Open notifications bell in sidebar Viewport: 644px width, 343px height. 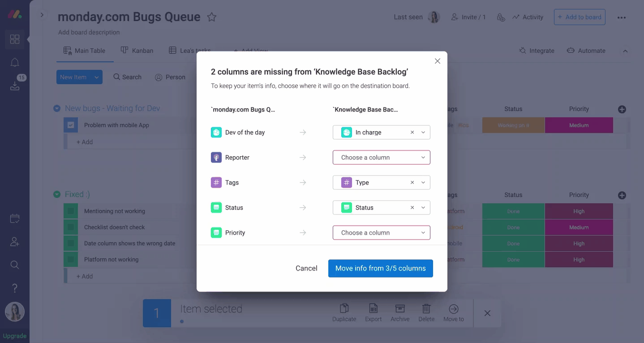click(15, 63)
